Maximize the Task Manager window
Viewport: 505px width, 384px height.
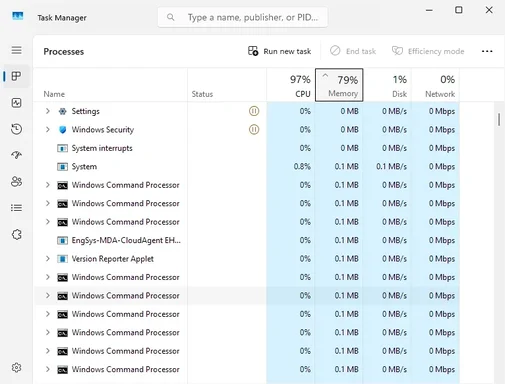pyautogui.click(x=459, y=10)
